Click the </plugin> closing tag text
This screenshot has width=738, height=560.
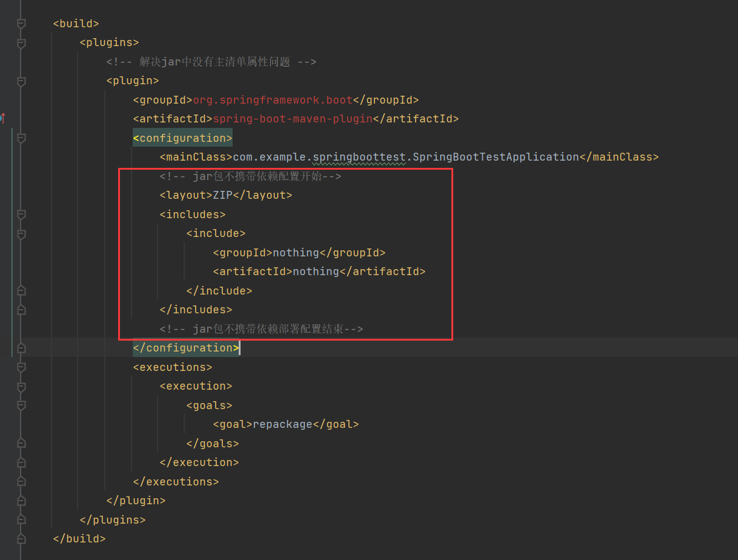click(136, 501)
